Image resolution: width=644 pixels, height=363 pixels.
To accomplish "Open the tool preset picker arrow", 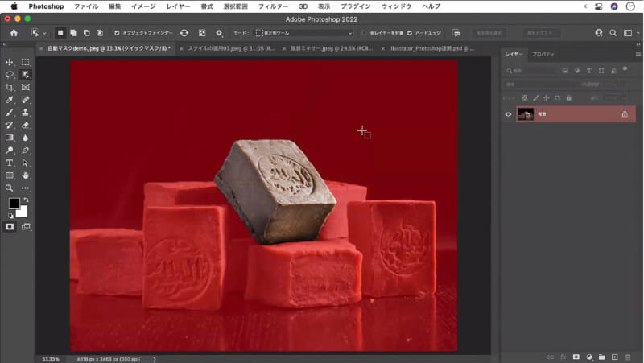I will (44, 33).
